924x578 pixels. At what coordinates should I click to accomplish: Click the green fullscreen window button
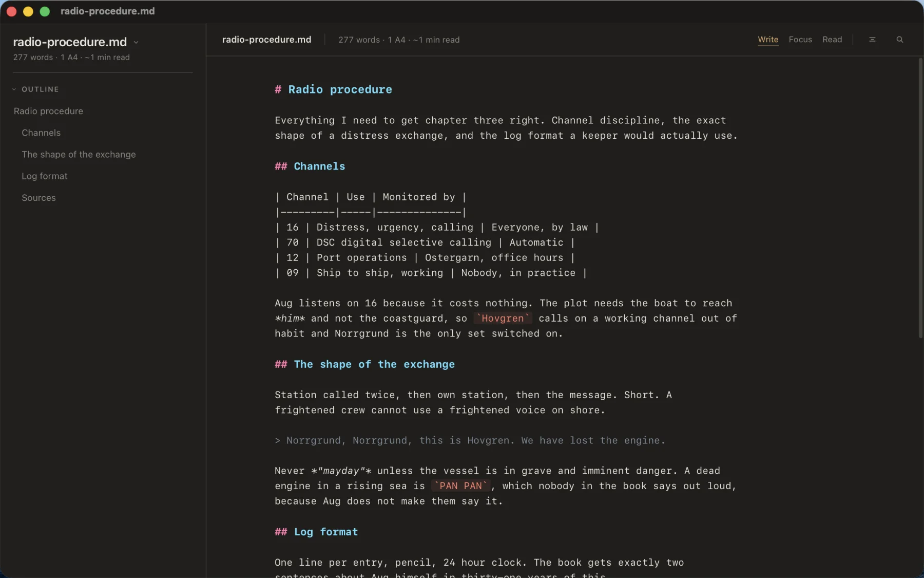45,11
